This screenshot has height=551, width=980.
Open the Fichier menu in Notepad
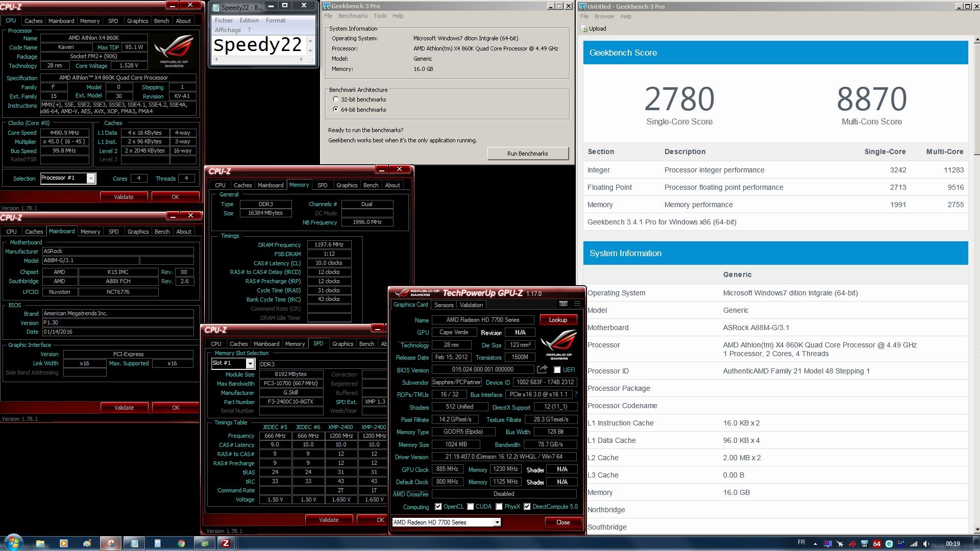(224, 20)
